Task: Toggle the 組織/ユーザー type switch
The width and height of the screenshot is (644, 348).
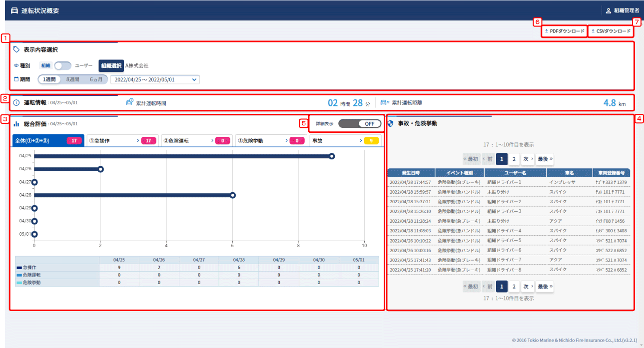Action: pos(62,65)
